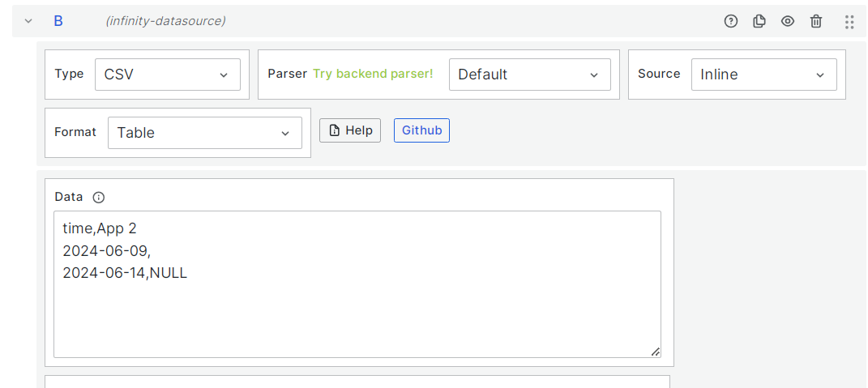Click the text area resize handle

tap(655, 352)
